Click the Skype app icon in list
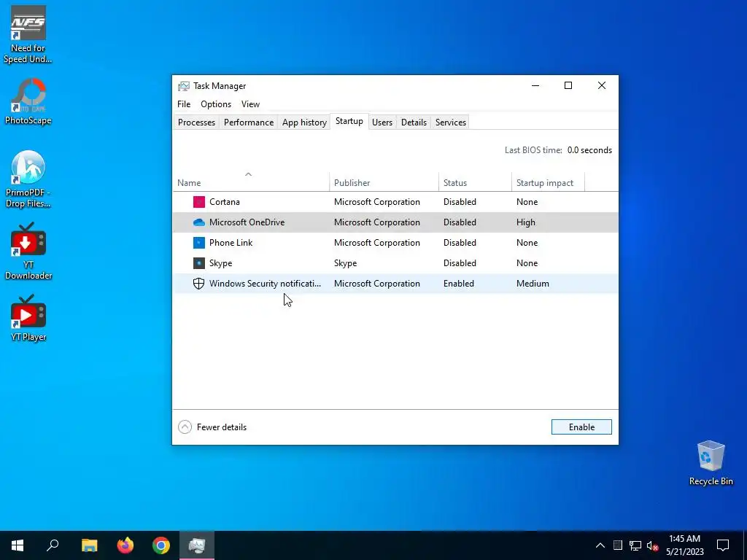The width and height of the screenshot is (747, 560). click(198, 263)
